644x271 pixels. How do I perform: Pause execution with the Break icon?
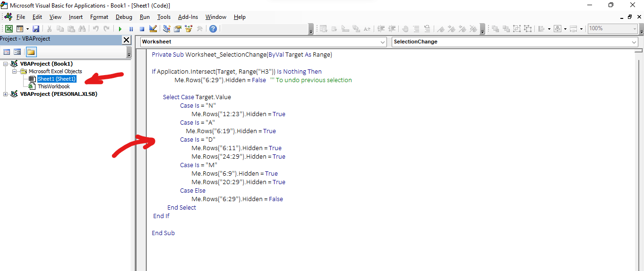pyautogui.click(x=131, y=29)
